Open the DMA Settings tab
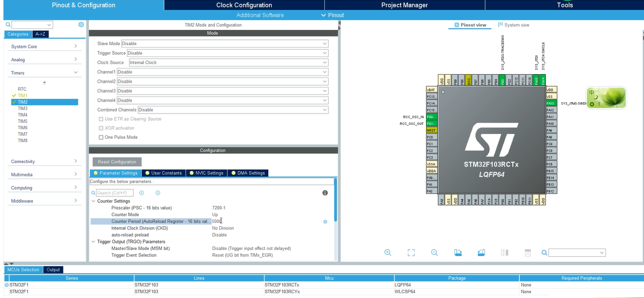The width and height of the screenshot is (644, 298). [x=248, y=173]
